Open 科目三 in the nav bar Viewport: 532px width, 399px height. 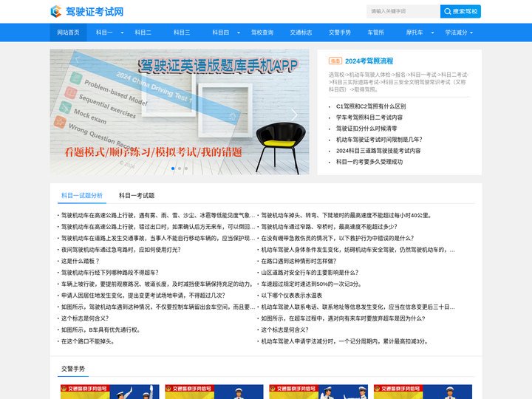[x=182, y=33]
